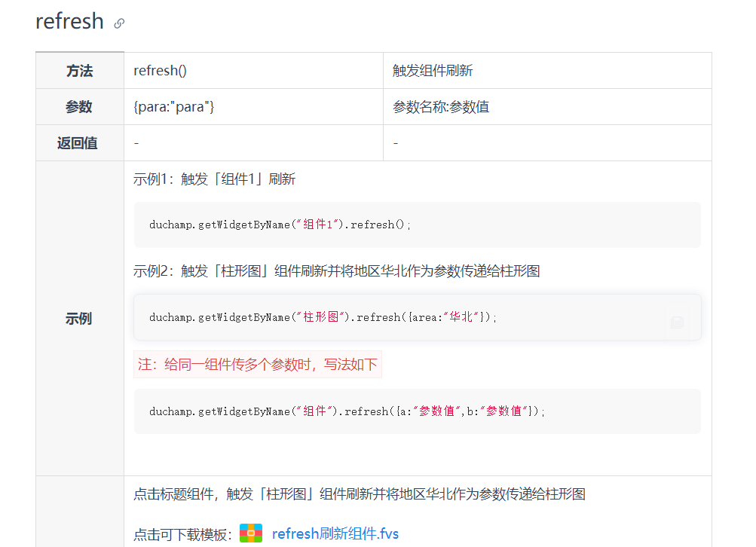Click the 柱形图 refresh code with area 华北
Screen dimensions: 756x547
pyautogui.click(x=323, y=317)
